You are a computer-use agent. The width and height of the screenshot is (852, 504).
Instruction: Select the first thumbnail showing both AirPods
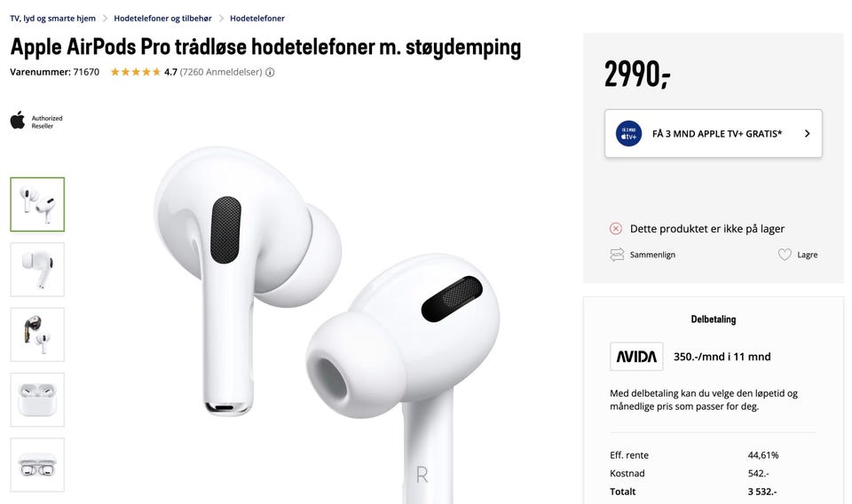(37, 205)
